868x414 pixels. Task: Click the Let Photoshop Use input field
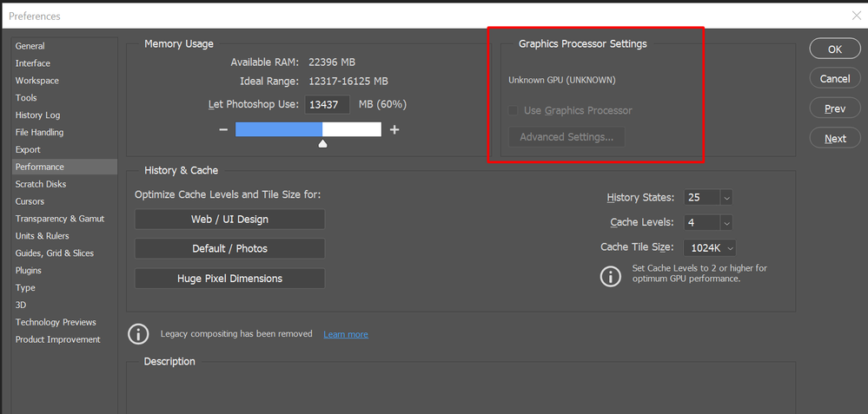[x=328, y=104]
